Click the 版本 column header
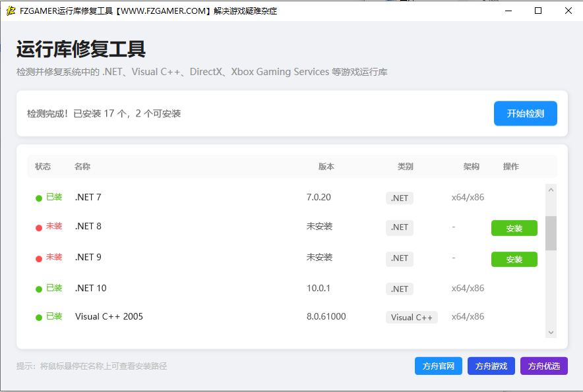The width and height of the screenshot is (583, 392). (326, 167)
